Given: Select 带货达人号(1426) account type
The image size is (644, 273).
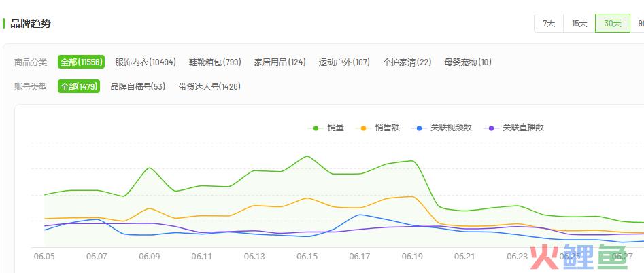Looking at the screenshot, I should click(x=209, y=86).
